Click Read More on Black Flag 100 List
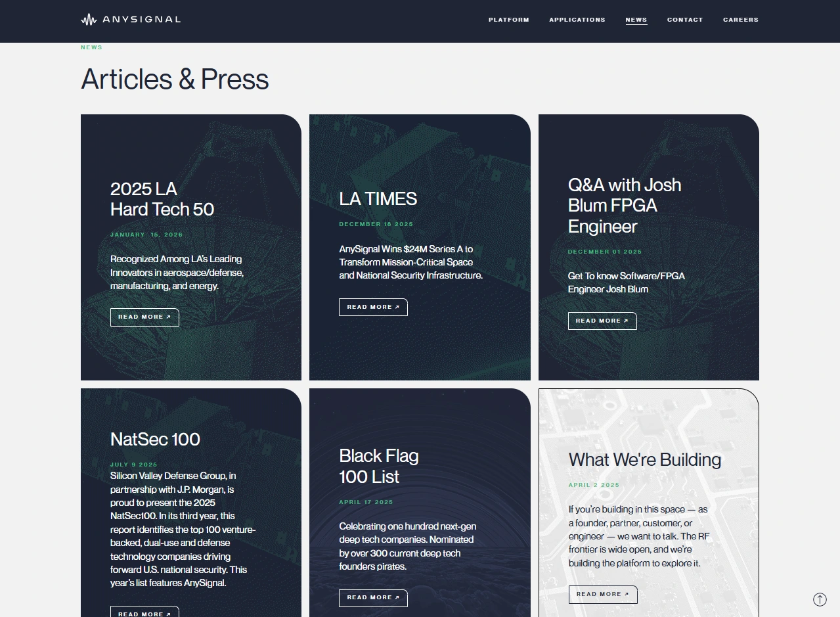 click(373, 597)
